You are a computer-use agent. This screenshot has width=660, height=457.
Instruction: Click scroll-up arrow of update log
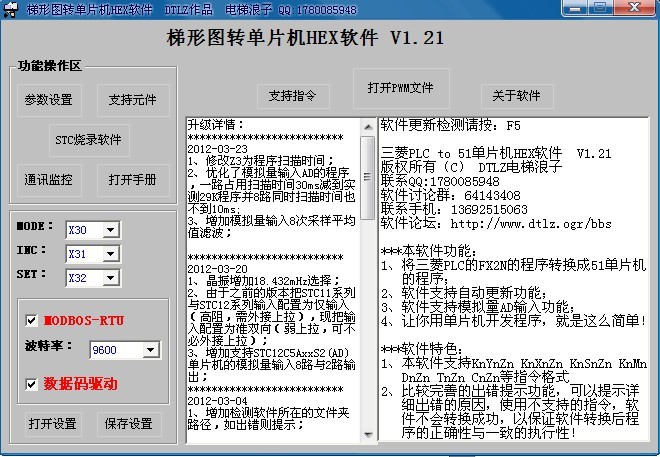point(367,126)
